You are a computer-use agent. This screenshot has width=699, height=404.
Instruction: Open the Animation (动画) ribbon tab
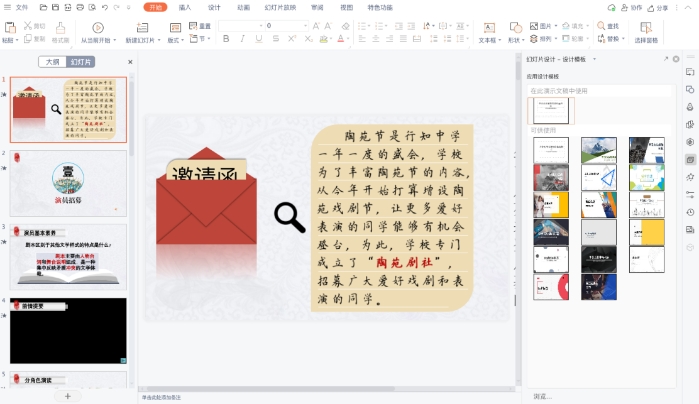243,7
